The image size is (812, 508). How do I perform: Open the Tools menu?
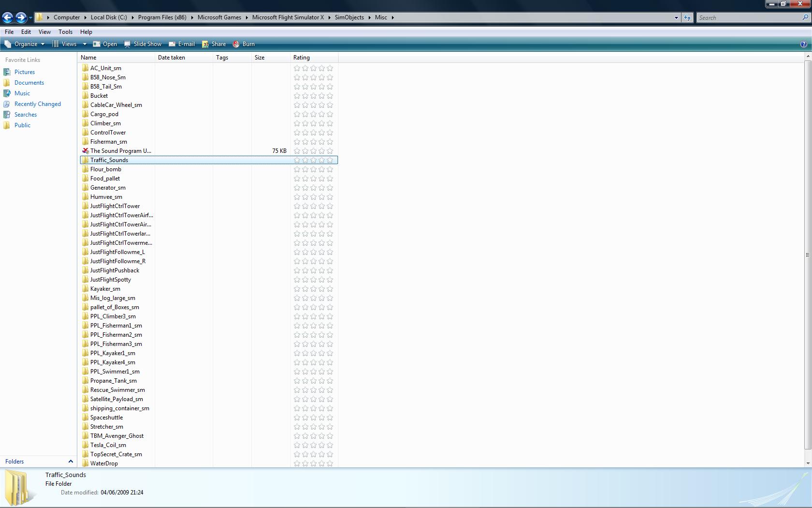coord(65,32)
